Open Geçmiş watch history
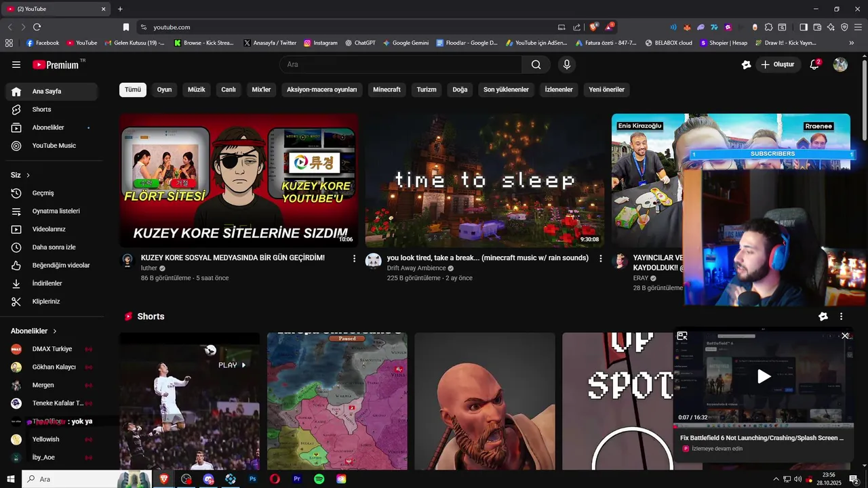868x488 pixels. pyautogui.click(x=52, y=193)
